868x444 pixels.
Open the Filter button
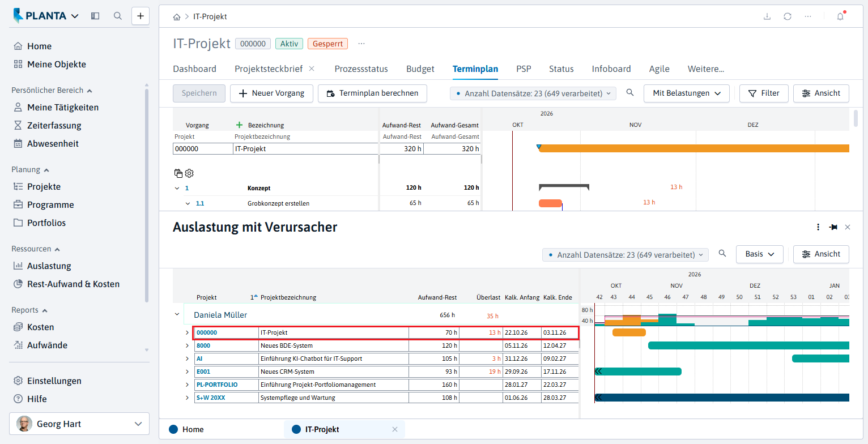coord(764,93)
